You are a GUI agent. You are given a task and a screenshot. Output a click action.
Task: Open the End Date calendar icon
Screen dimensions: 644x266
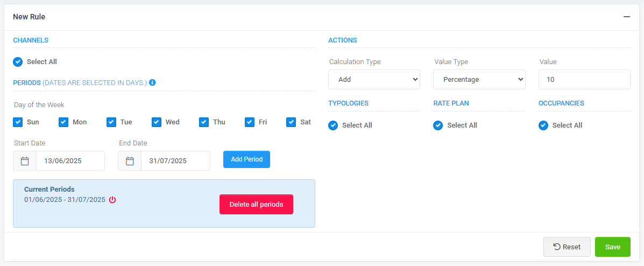click(130, 161)
